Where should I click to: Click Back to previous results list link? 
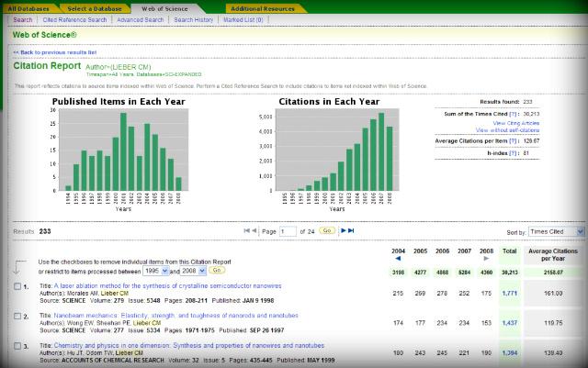pos(55,52)
